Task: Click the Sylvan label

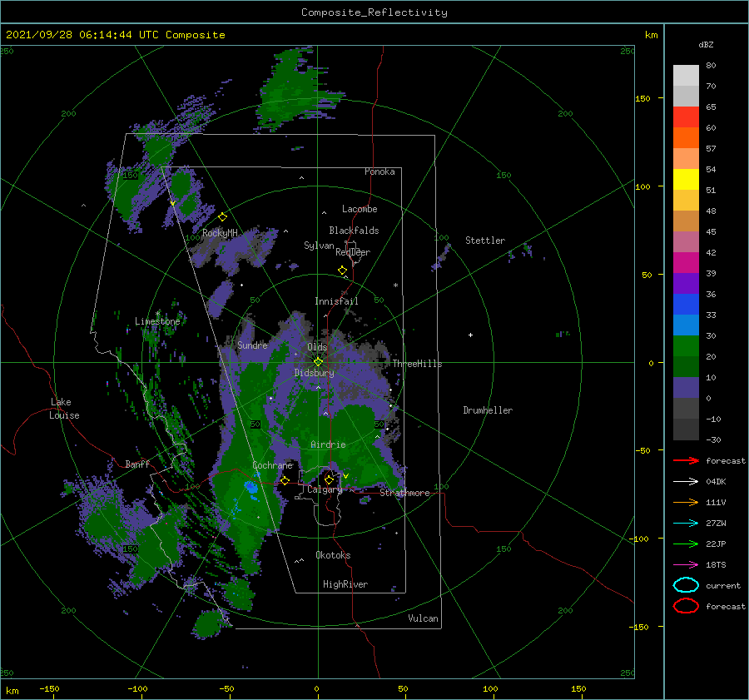Action: tap(319, 246)
